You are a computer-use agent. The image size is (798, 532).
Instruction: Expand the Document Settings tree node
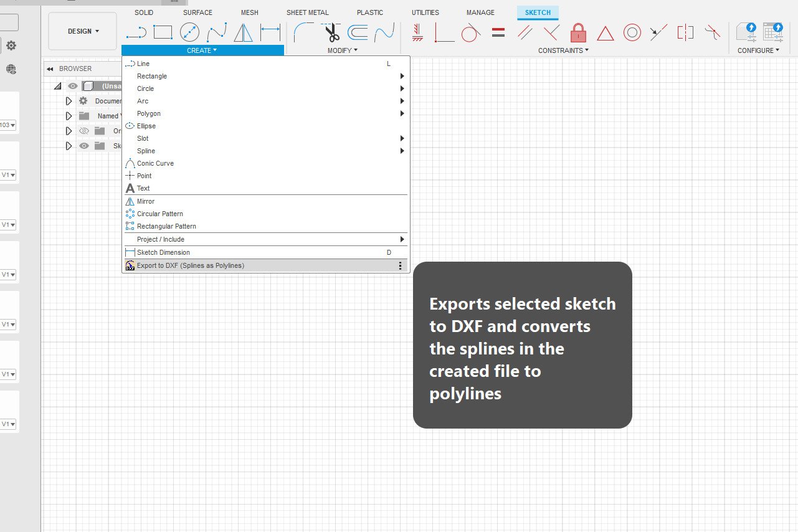click(69, 101)
